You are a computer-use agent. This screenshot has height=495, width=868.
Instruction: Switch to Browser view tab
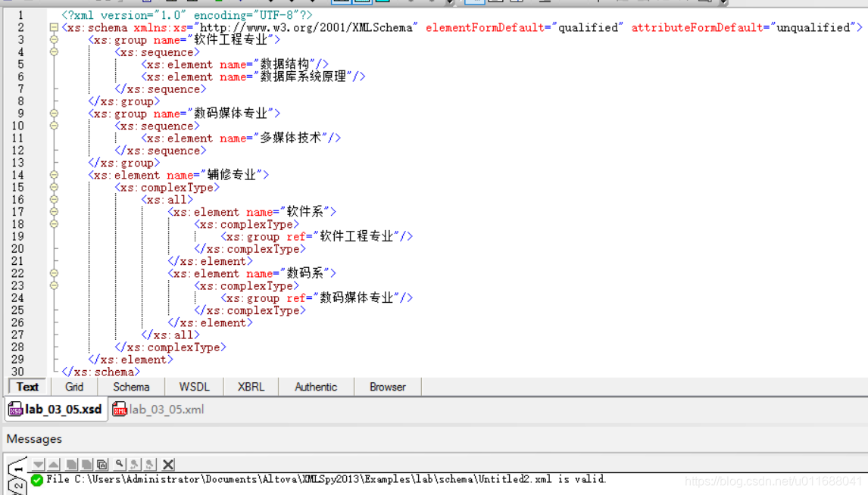click(x=388, y=388)
